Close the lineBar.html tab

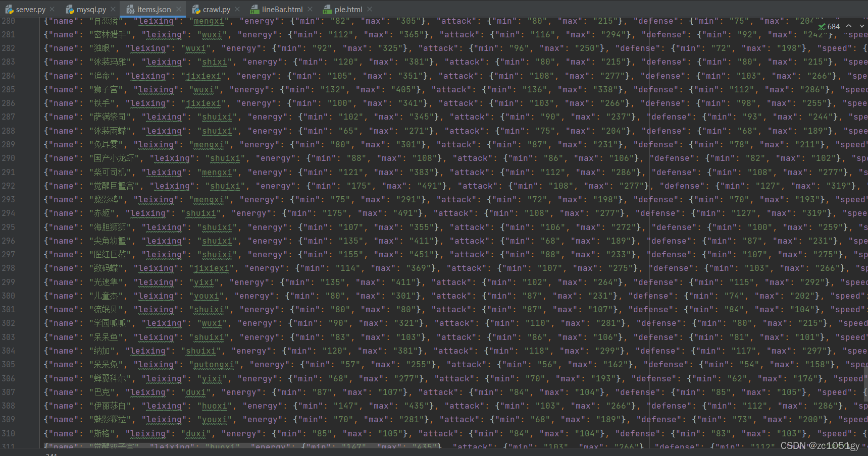point(310,9)
